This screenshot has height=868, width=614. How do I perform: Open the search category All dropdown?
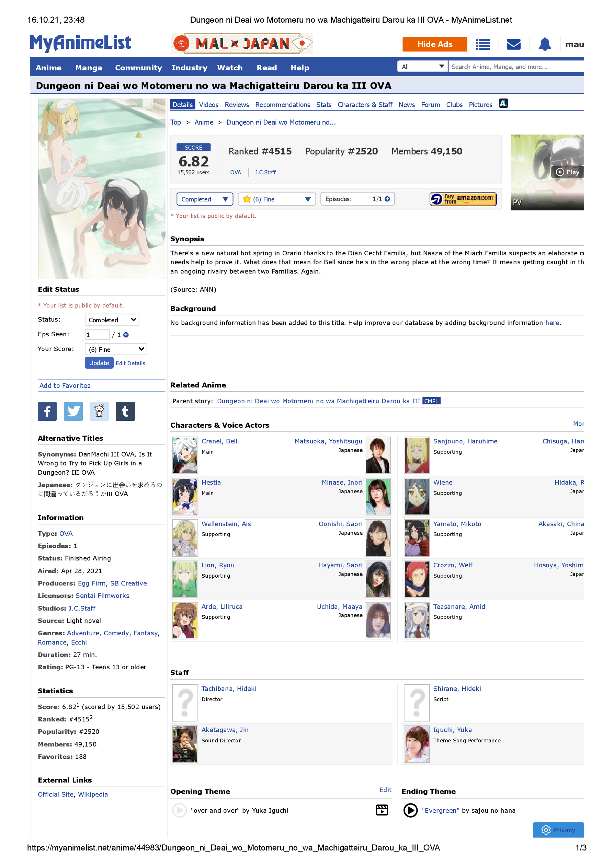click(423, 67)
